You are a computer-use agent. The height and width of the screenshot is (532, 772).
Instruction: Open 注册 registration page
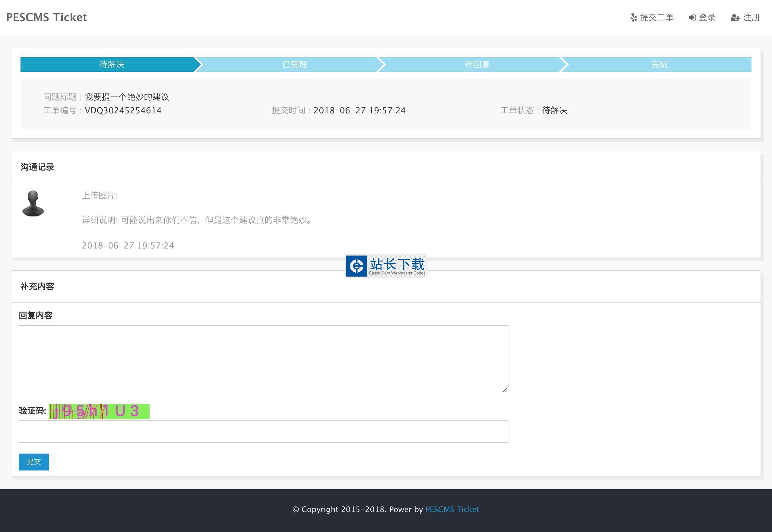tap(751, 18)
